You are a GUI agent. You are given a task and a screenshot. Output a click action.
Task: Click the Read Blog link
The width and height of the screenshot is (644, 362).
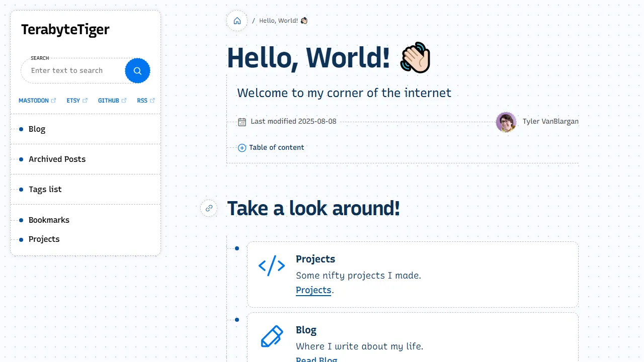(x=316, y=358)
